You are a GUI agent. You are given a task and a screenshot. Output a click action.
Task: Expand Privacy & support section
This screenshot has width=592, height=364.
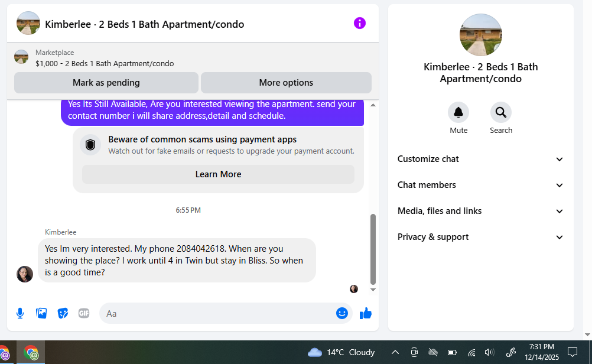pos(480,237)
